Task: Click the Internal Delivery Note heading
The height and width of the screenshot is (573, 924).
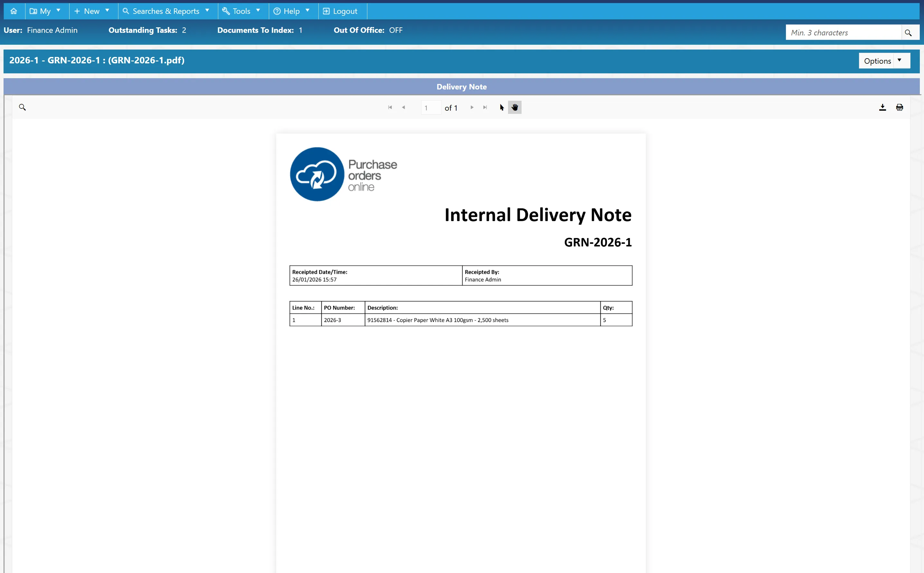Action: [538, 215]
